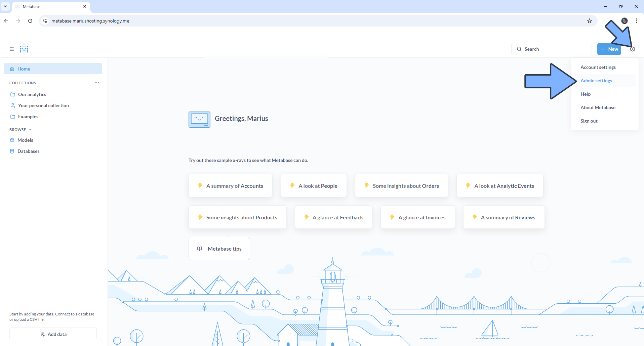Click the personal collection person icon
This screenshot has height=346, width=644.
coord(13,105)
